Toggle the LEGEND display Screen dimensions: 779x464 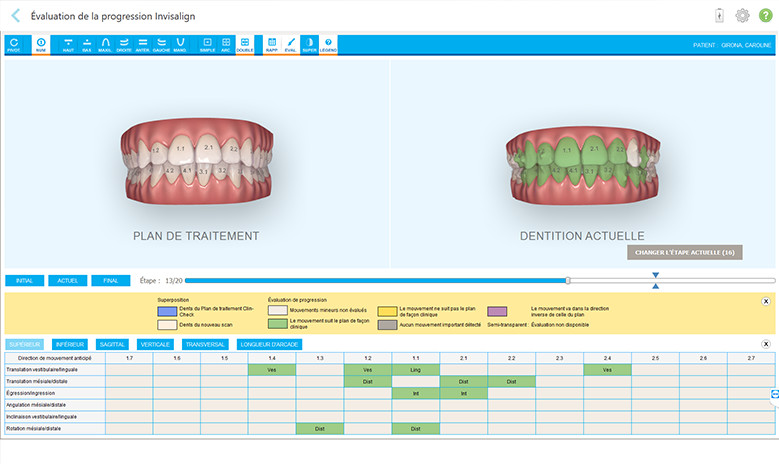[328, 45]
